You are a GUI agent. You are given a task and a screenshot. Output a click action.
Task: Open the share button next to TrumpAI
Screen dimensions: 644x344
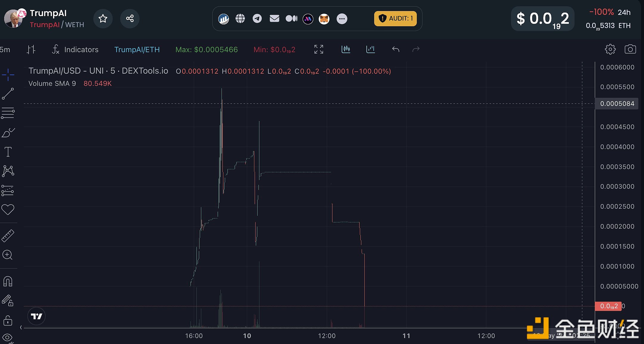pos(130,18)
